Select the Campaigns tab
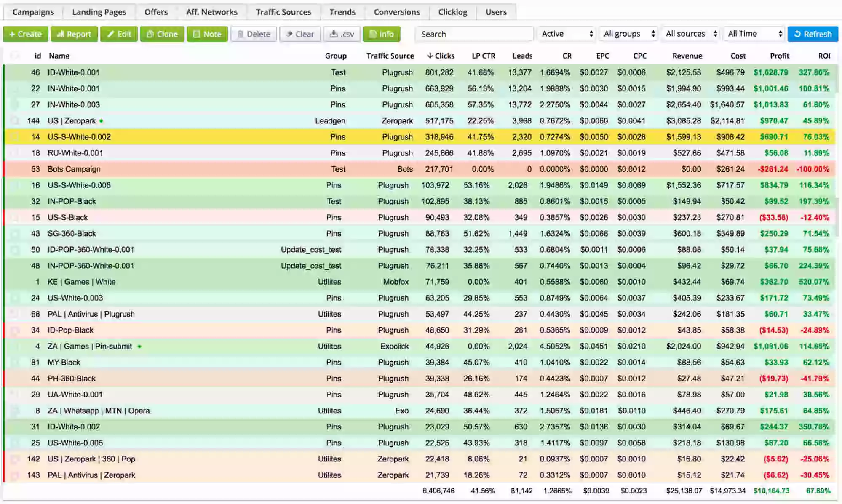 32,11
